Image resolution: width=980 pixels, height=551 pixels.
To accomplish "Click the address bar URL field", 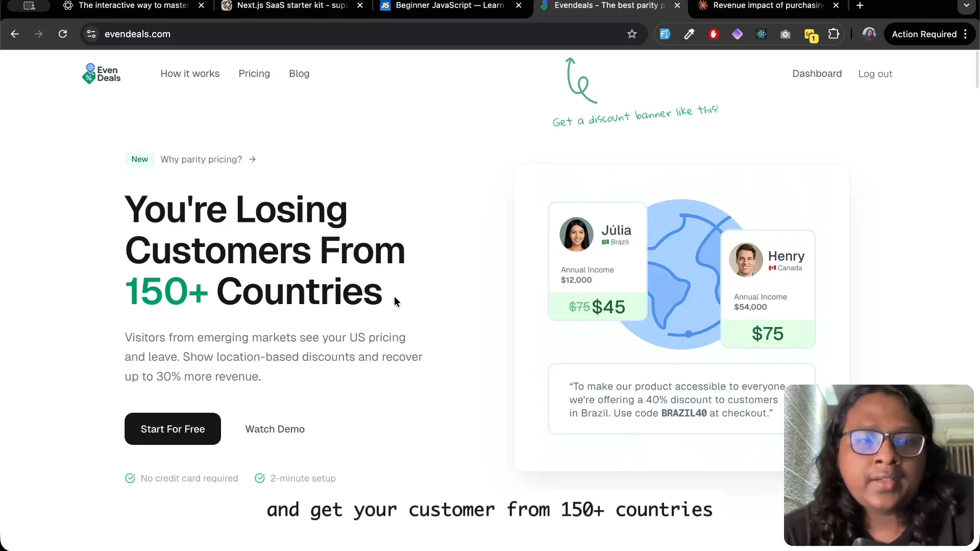I will [x=357, y=34].
